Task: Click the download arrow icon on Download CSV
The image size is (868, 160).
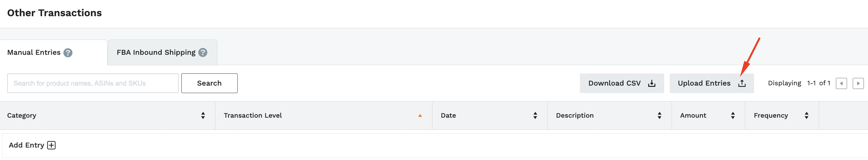Action: (x=652, y=83)
